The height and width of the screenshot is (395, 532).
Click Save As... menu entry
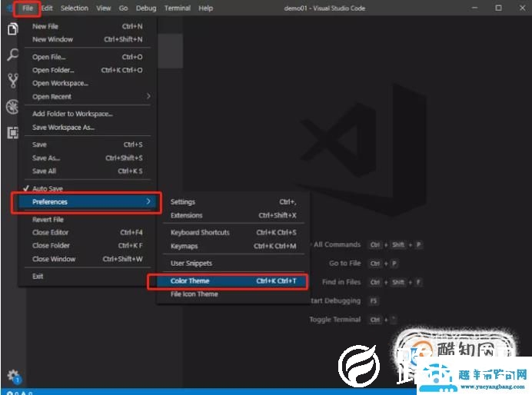(x=88, y=158)
